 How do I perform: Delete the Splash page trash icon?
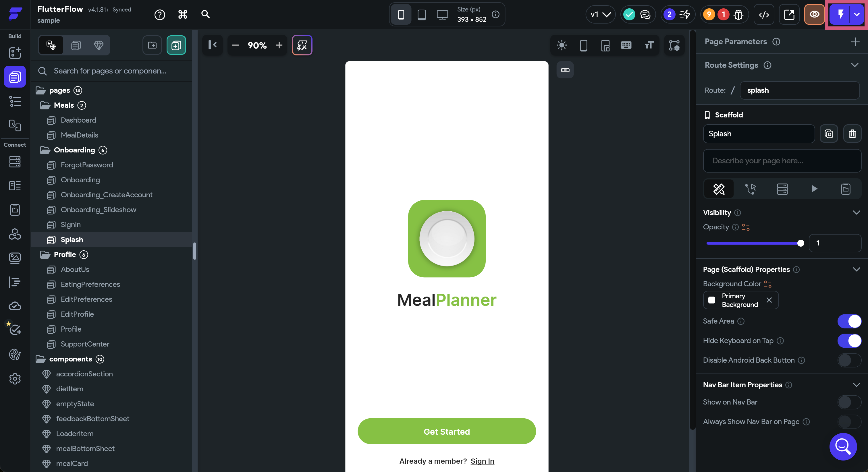click(x=852, y=134)
